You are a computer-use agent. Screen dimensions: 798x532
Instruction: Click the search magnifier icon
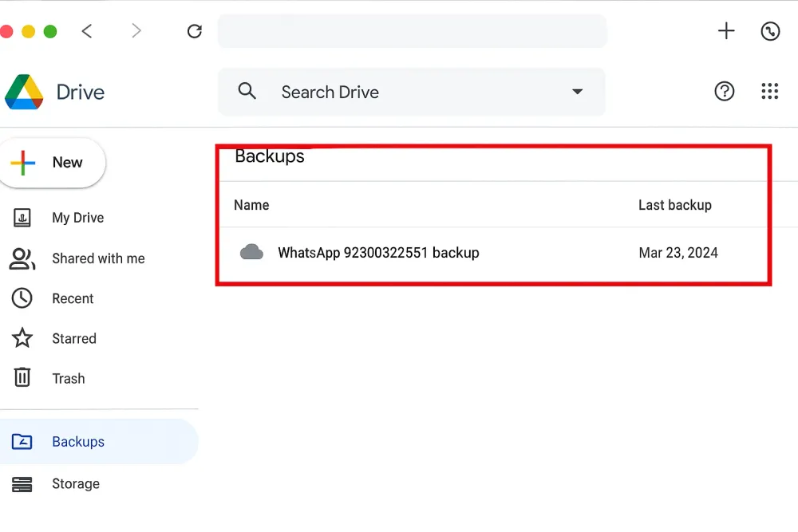(247, 91)
